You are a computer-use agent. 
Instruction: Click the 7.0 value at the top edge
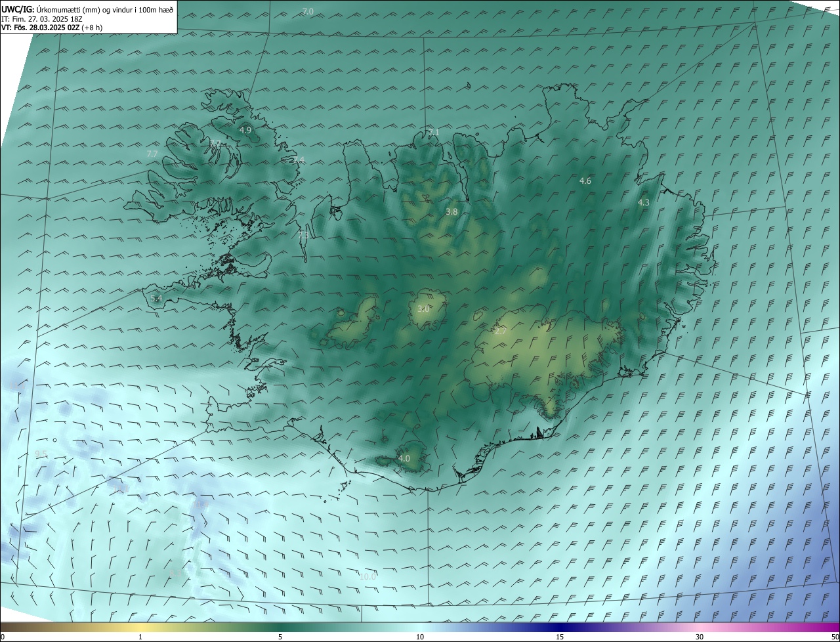(308, 12)
